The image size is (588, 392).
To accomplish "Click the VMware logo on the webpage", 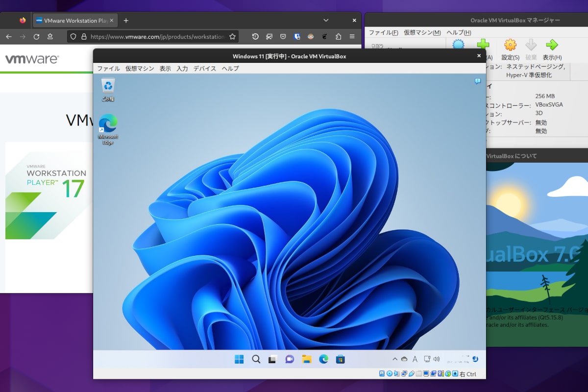I will coord(32,59).
